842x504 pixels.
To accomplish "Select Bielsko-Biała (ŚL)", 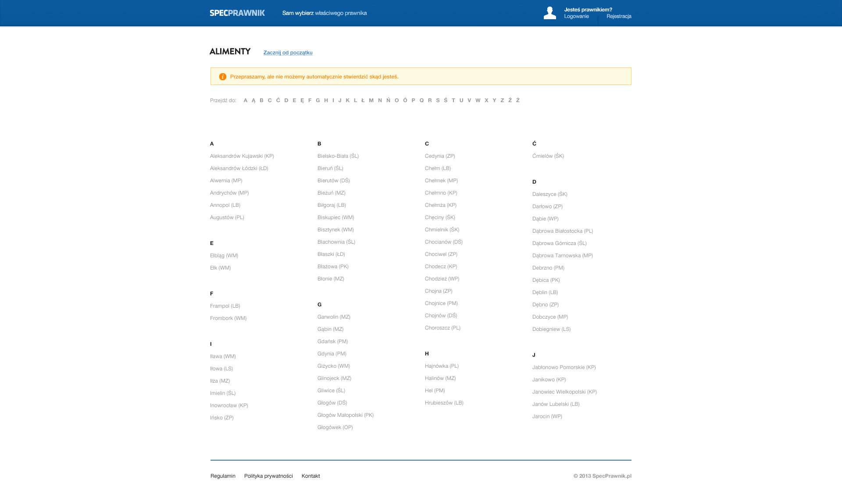I will [x=338, y=156].
